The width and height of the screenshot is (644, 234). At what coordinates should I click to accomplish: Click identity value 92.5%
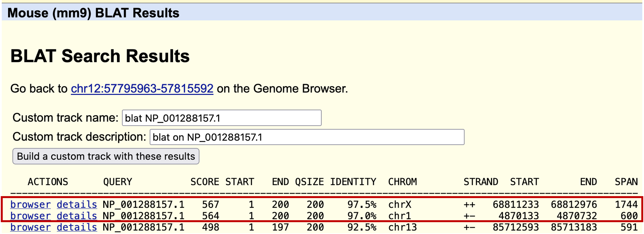pyautogui.click(x=362, y=227)
